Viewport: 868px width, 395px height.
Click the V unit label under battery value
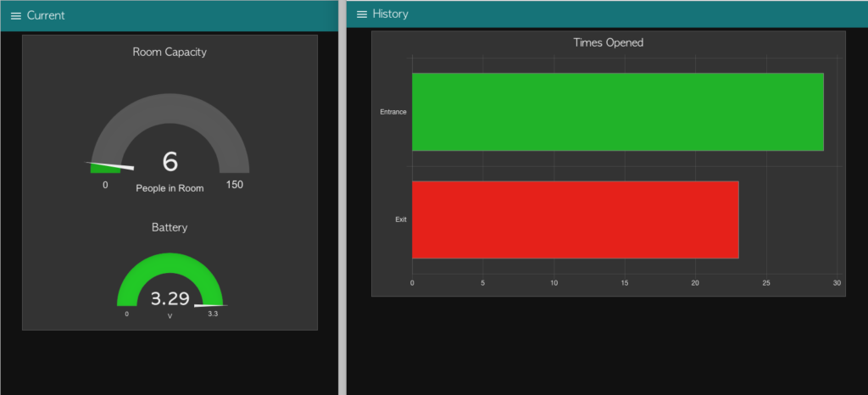click(170, 316)
